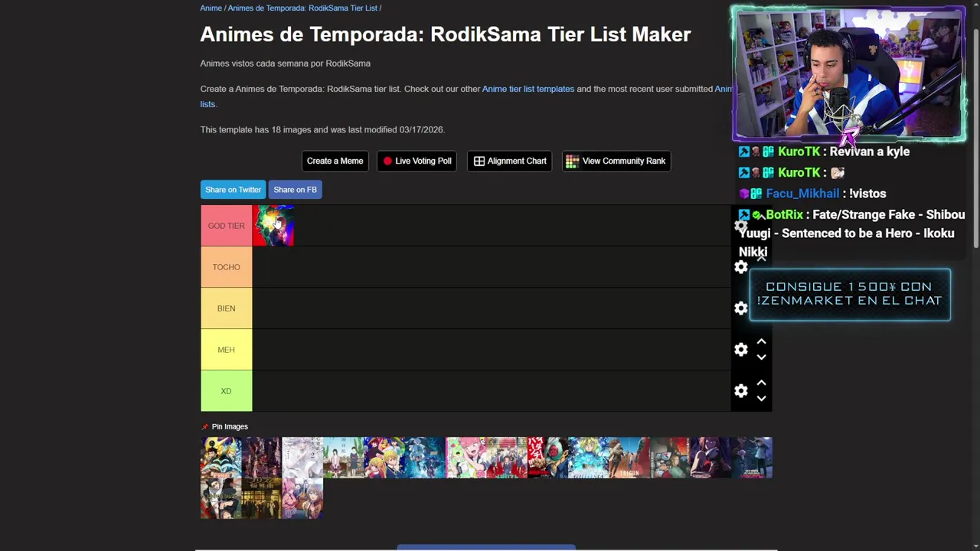
Task: Select the anime image placed in GOD TIER
Action: (273, 226)
